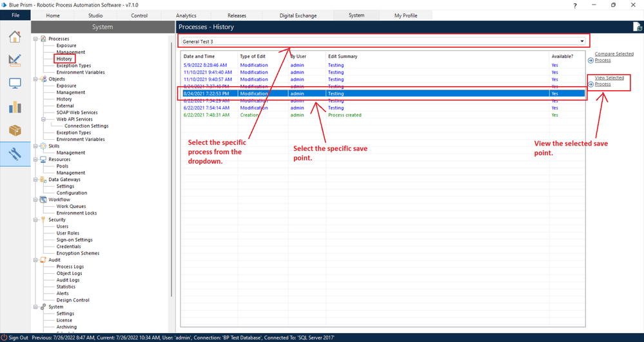Screen dimensions: 644x342
Task: Select the 5/9/2022 8:28:46 AM history row
Action: coord(383,65)
